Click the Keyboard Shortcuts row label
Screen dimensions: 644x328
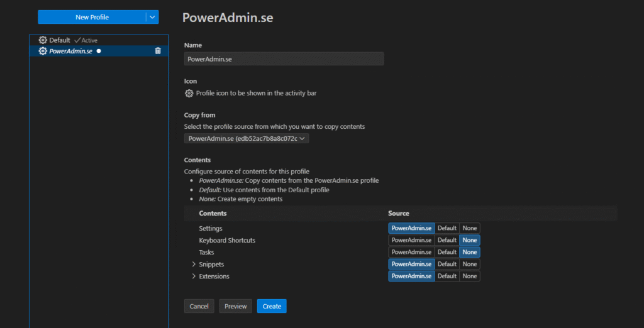(x=227, y=240)
